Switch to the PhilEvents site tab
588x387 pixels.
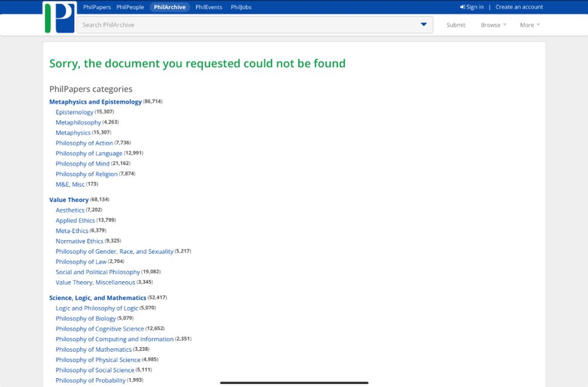tap(209, 7)
